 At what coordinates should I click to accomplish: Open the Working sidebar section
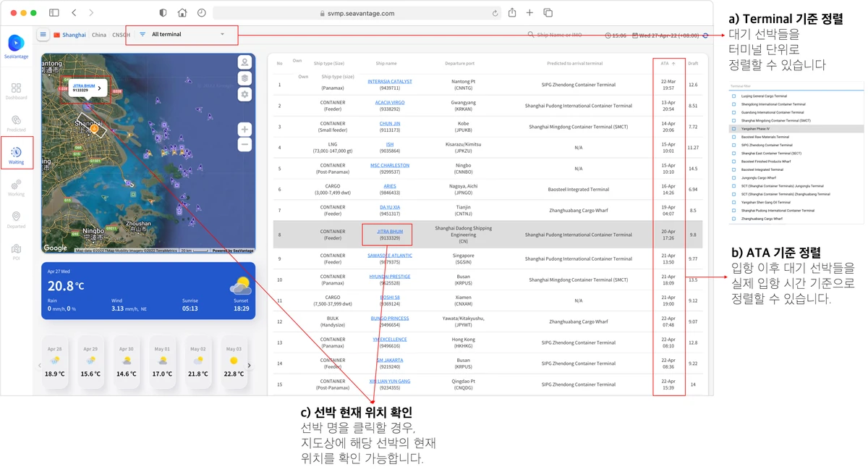(16, 188)
